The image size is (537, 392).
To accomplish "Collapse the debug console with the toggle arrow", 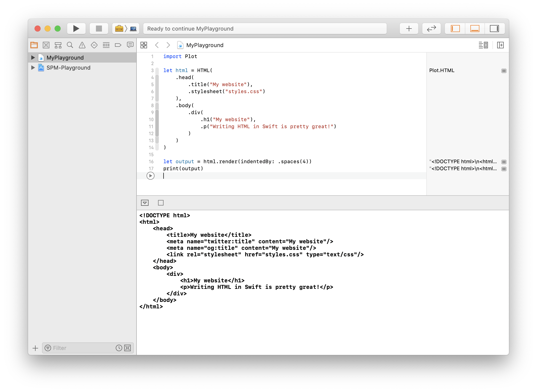I will [145, 203].
